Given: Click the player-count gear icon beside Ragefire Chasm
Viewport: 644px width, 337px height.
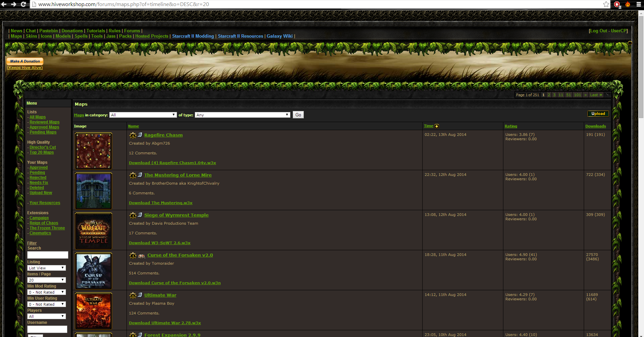Looking at the screenshot, I should [x=133, y=135].
